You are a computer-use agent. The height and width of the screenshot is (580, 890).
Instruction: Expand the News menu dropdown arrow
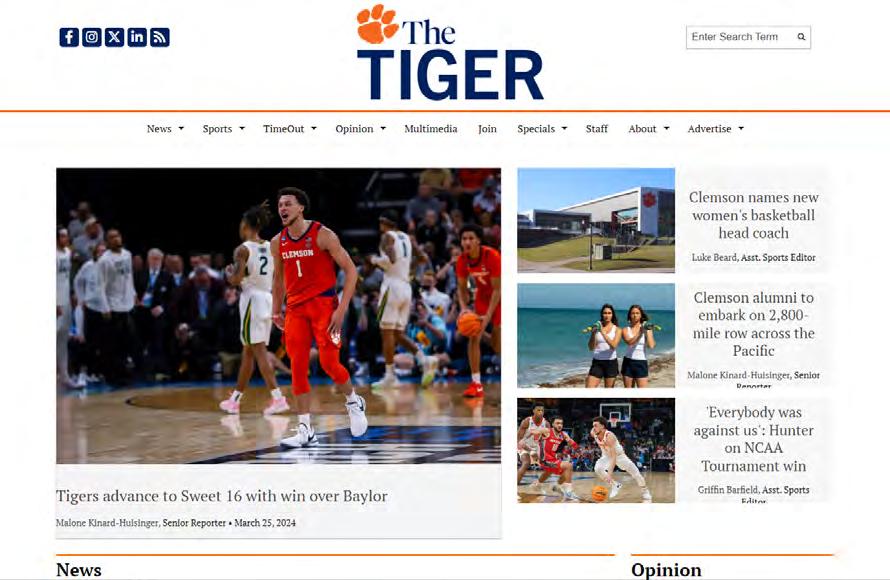coord(181,129)
